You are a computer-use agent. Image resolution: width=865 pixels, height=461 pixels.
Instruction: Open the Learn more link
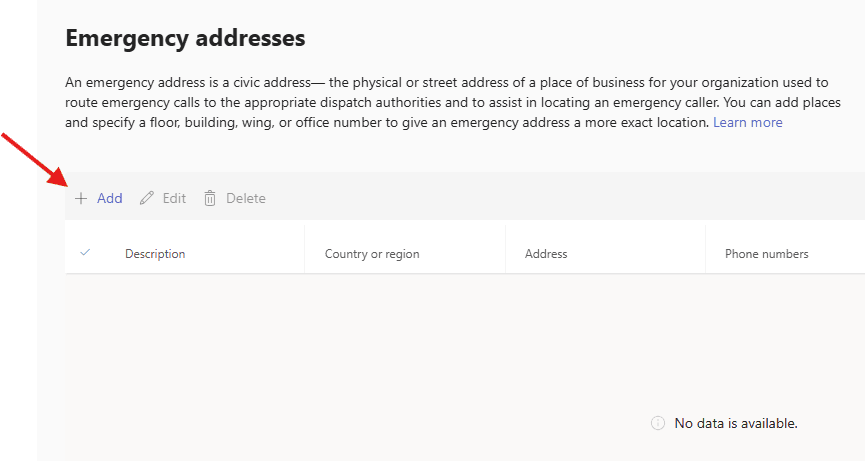coord(748,123)
